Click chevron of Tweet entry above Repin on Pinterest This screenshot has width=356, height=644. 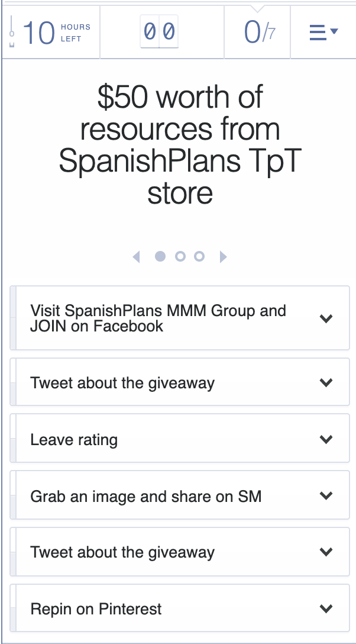click(x=326, y=552)
